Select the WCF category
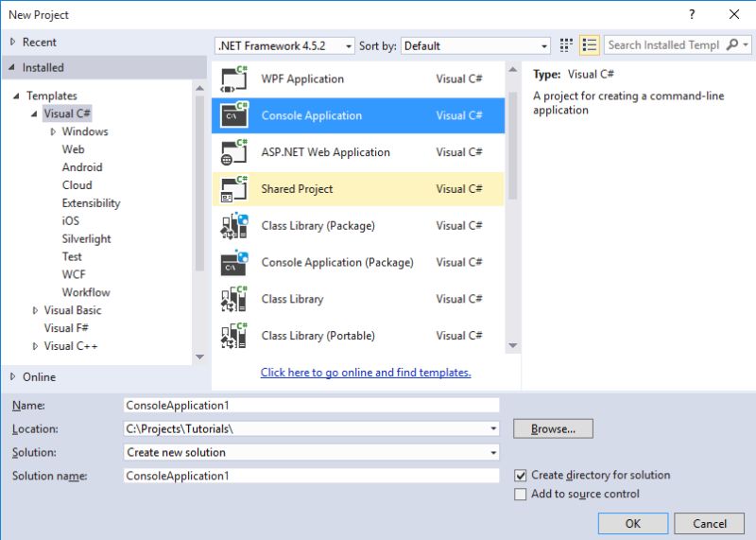This screenshot has height=540, width=756. point(74,274)
